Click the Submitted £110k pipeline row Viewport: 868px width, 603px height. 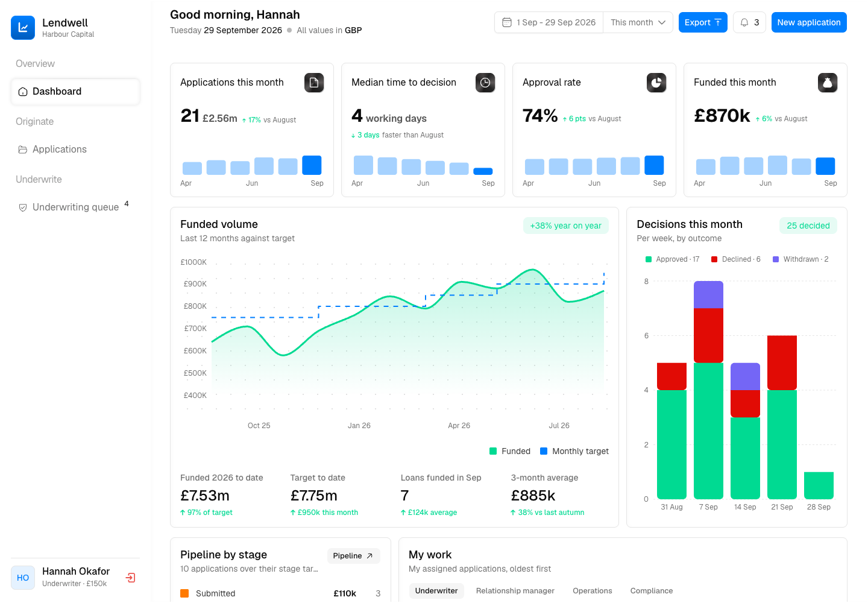tap(280, 593)
